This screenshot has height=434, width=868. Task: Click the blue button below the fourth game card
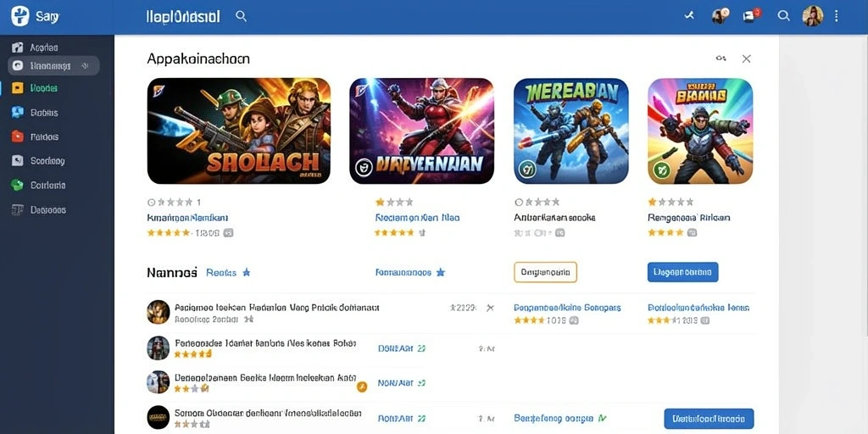click(x=682, y=272)
